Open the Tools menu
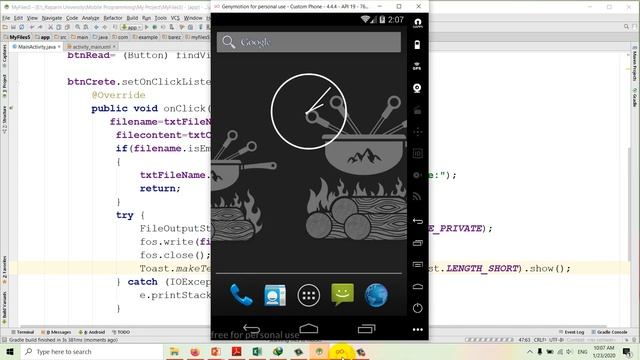 [x=161, y=18]
